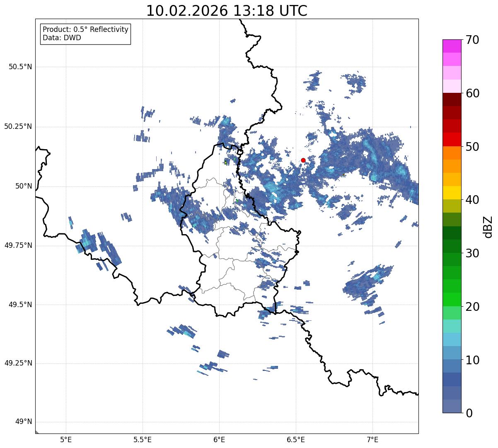Click the 49.75°N latitude label
Viewport: 498px width, 448px height.
(x=18, y=245)
